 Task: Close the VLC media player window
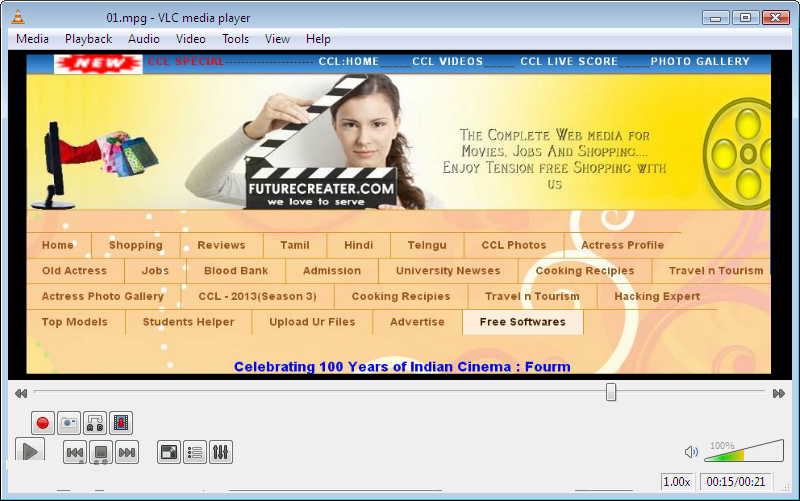776,18
